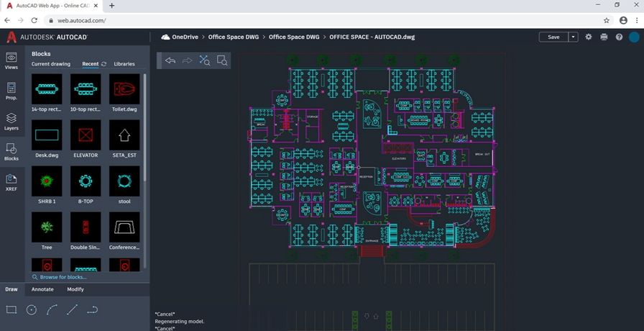Open the settings gear icon
This screenshot has width=644, height=331.
pyautogui.click(x=589, y=37)
